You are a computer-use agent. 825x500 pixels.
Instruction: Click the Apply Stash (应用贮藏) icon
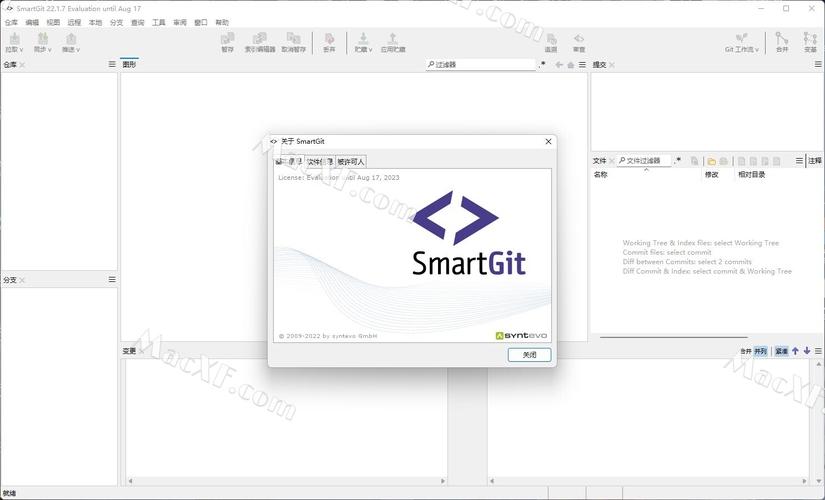click(x=393, y=42)
